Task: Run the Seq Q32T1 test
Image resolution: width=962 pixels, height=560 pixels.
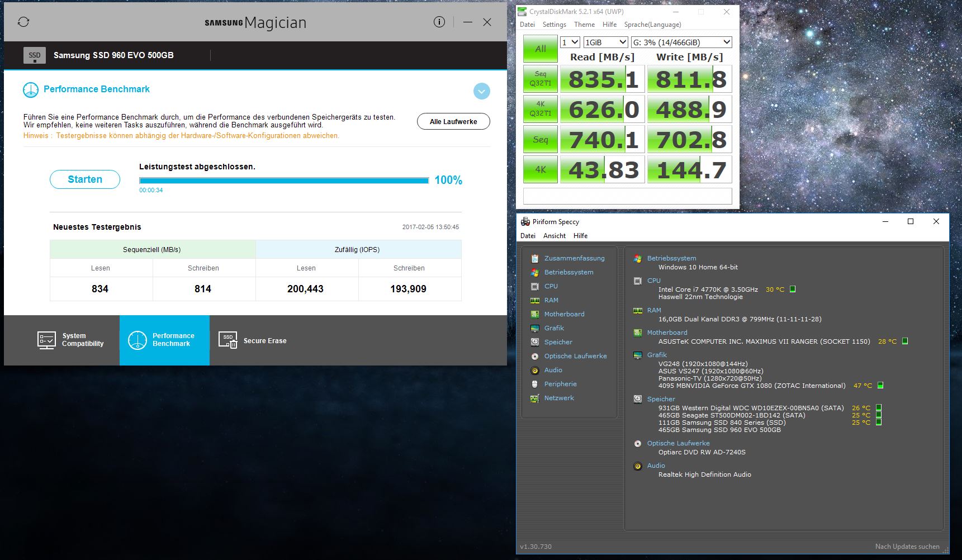Action: pos(541,79)
